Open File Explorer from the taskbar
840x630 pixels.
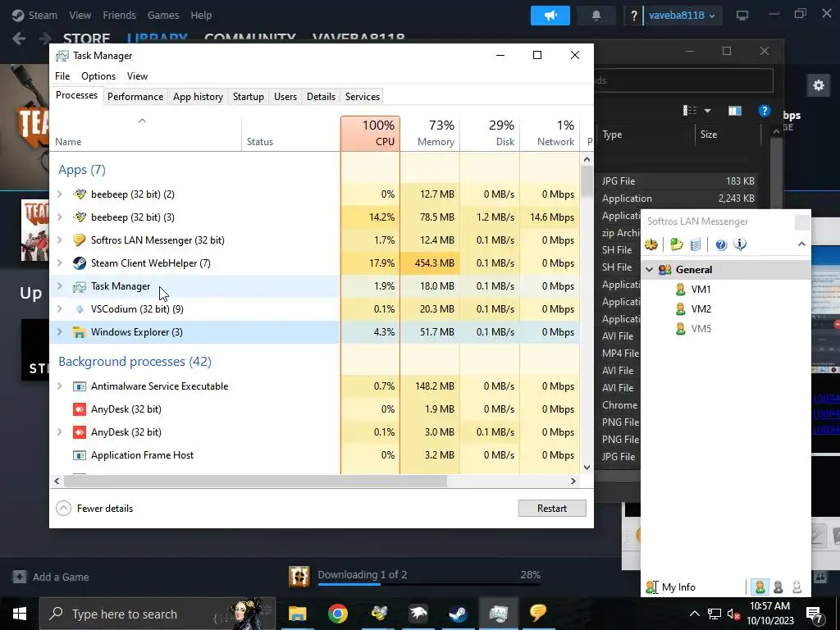(297, 614)
